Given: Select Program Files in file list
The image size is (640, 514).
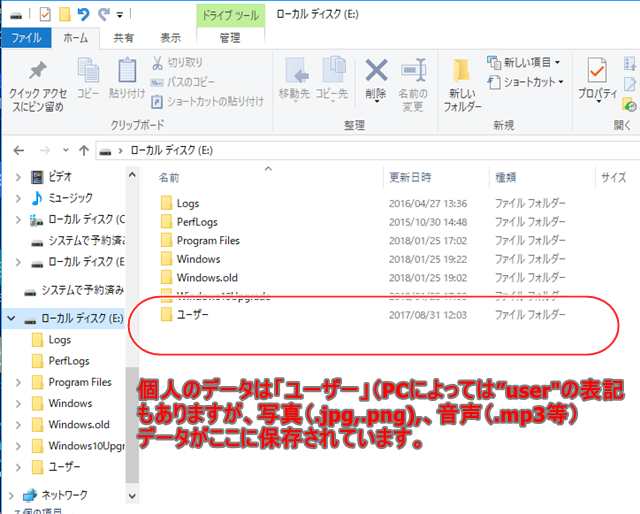Looking at the screenshot, I should pyautogui.click(x=208, y=241).
